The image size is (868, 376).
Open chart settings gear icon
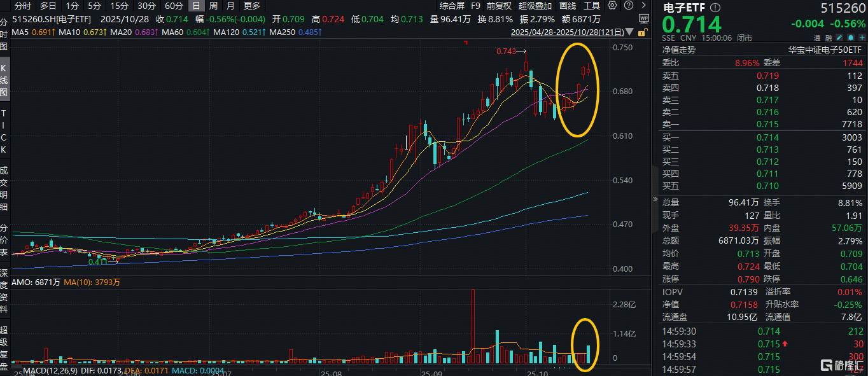pyautogui.click(x=612, y=6)
